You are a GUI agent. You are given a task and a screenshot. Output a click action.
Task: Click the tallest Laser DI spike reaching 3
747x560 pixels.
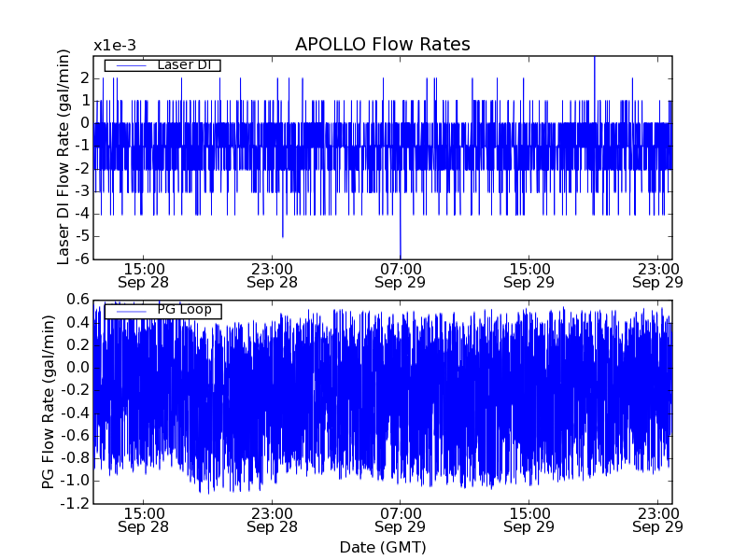pyautogui.click(x=594, y=60)
